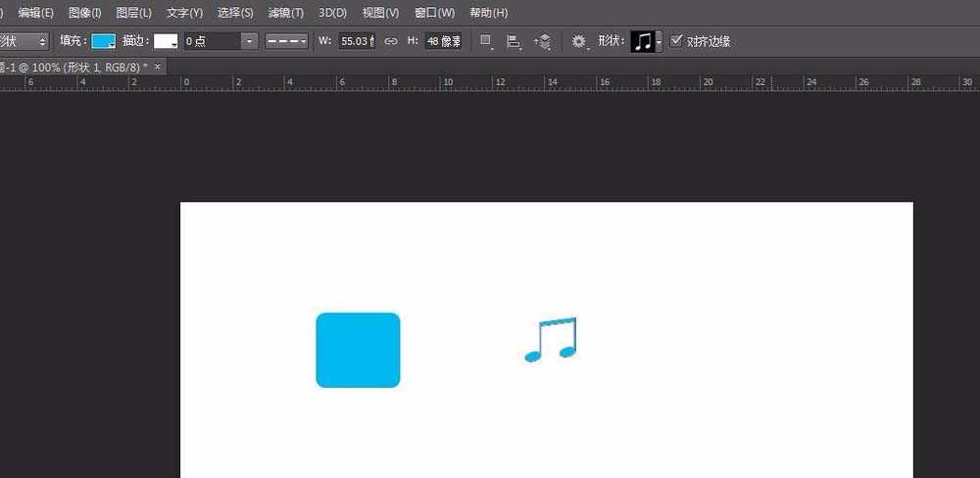Expand the stroke width dropdown arrow
Image resolution: width=980 pixels, height=478 pixels.
click(249, 41)
